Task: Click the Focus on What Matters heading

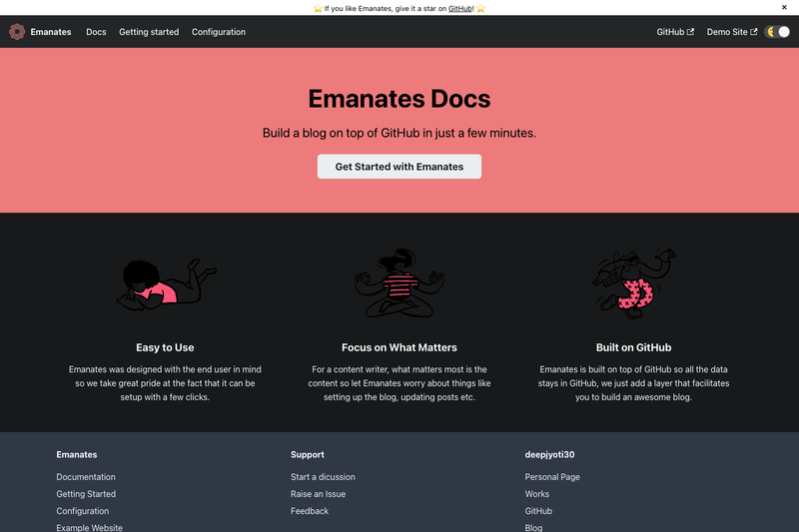Action: click(x=399, y=347)
